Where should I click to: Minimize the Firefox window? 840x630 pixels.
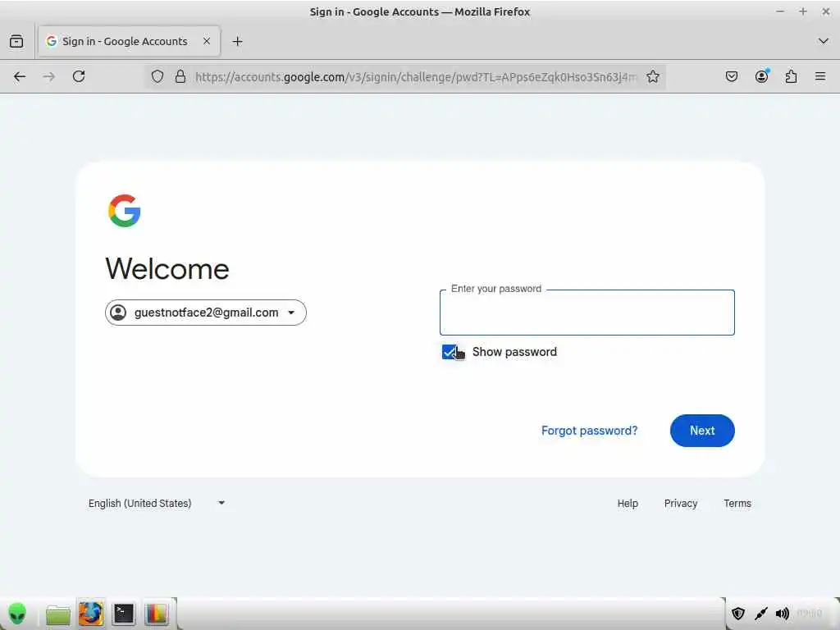pyautogui.click(x=780, y=11)
